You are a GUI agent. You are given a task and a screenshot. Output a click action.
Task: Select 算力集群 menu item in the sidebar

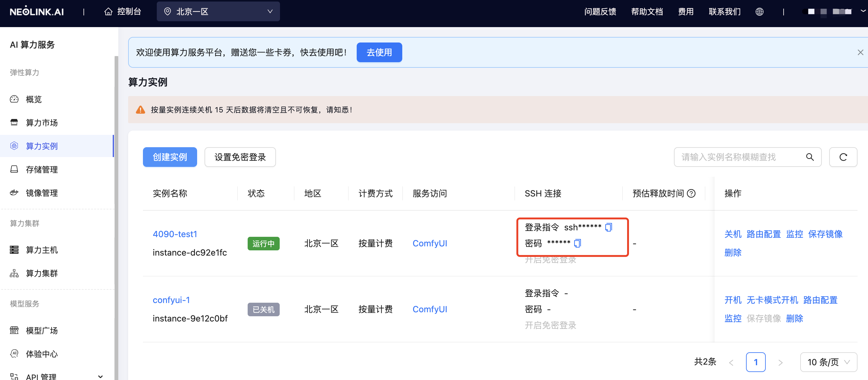tap(57, 273)
